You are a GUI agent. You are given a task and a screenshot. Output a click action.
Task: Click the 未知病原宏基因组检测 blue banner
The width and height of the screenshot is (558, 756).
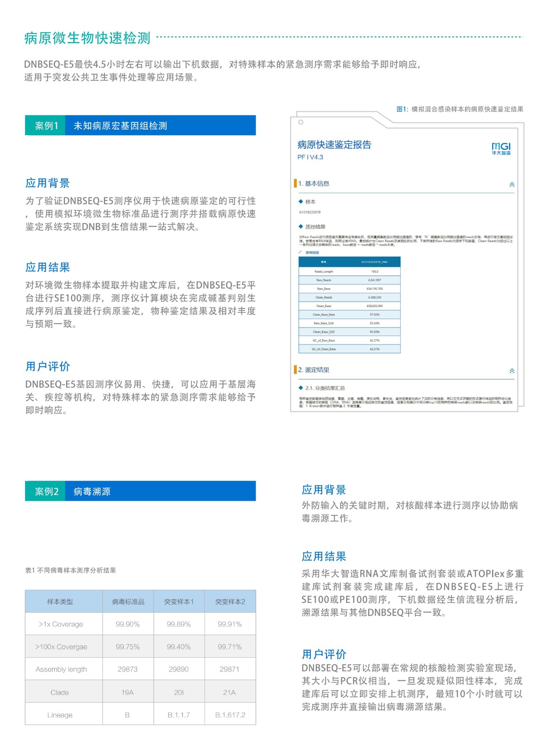(x=160, y=126)
